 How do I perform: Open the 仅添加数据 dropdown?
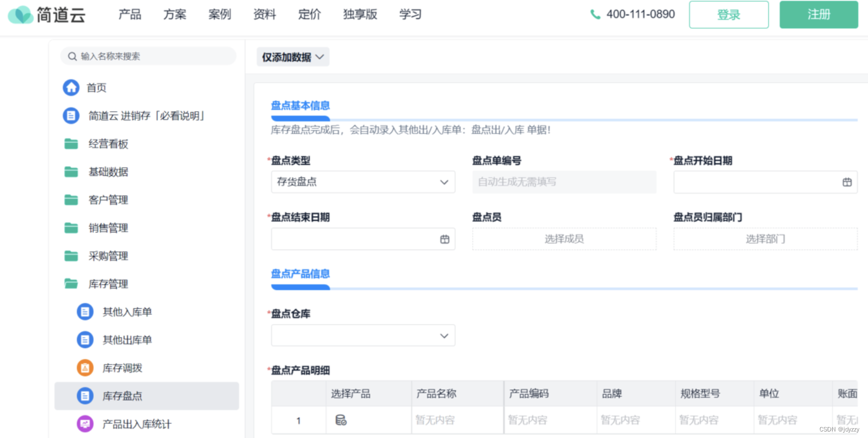(x=293, y=57)
